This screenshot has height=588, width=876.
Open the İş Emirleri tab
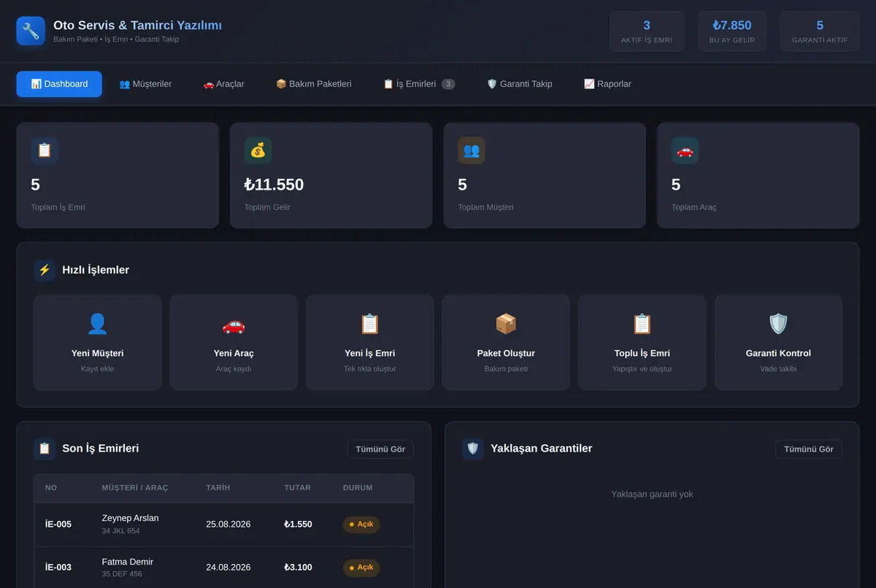pyautogui.click(x=419, y=84)
